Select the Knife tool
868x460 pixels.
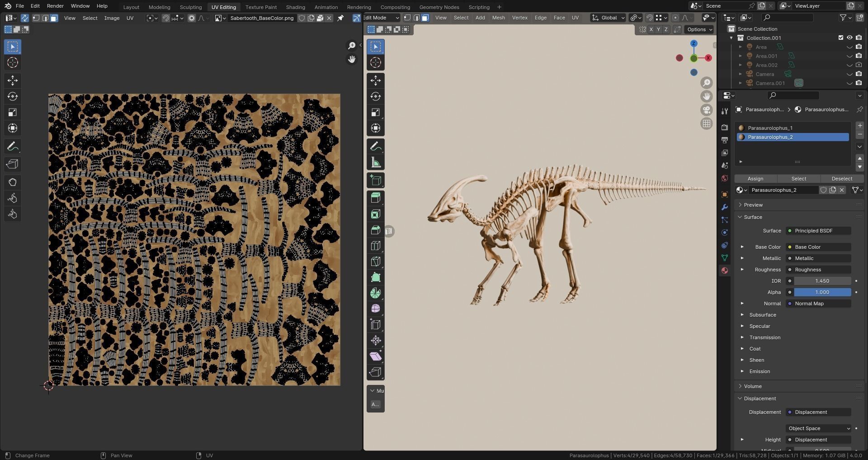[x=375, y=261]
